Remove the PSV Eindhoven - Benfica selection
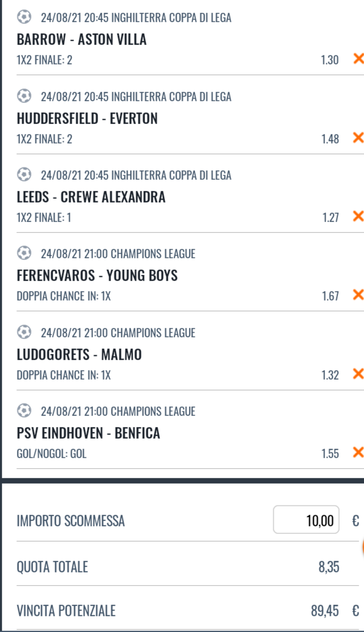The width and height of the screenshot is (364, 632). point(358,452)
